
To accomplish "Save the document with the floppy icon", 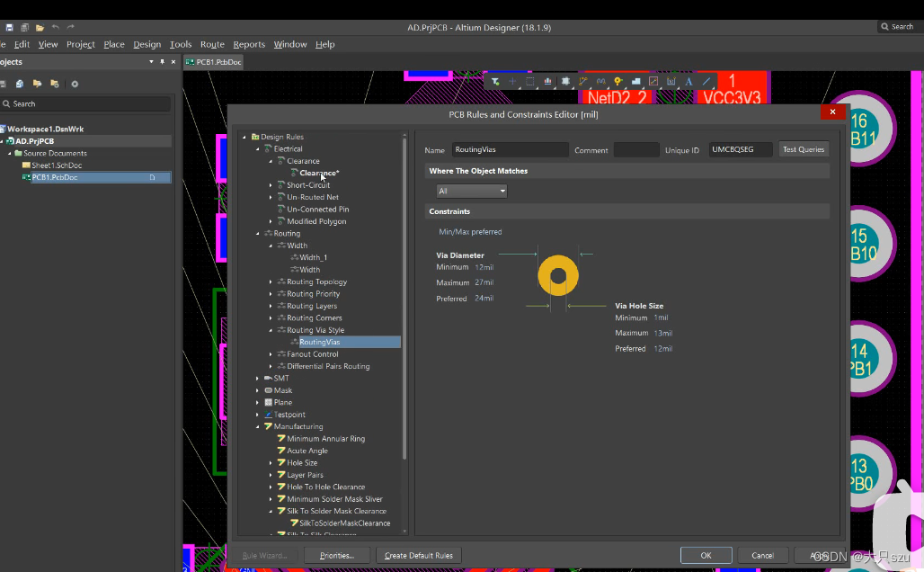I will (9, 27).
